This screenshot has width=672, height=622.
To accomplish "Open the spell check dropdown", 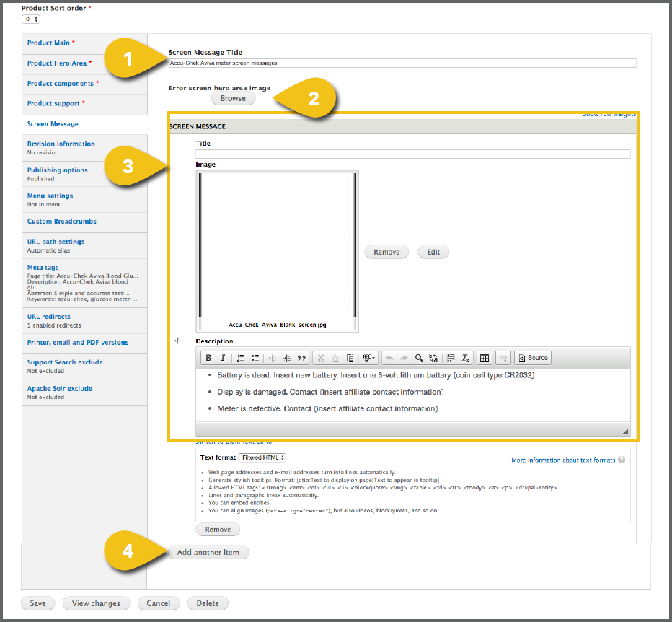I will (368, 358).
